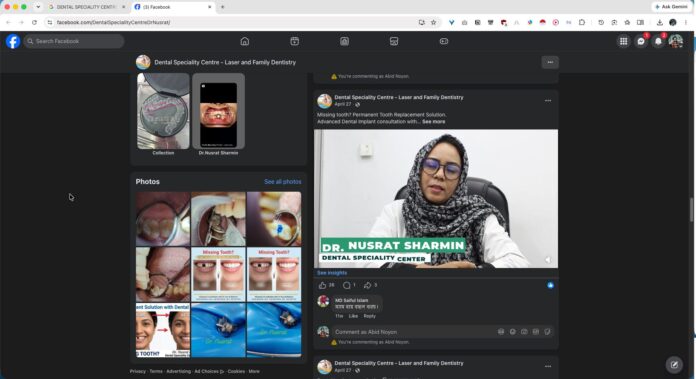Open See all photos link

pos(282,182)
